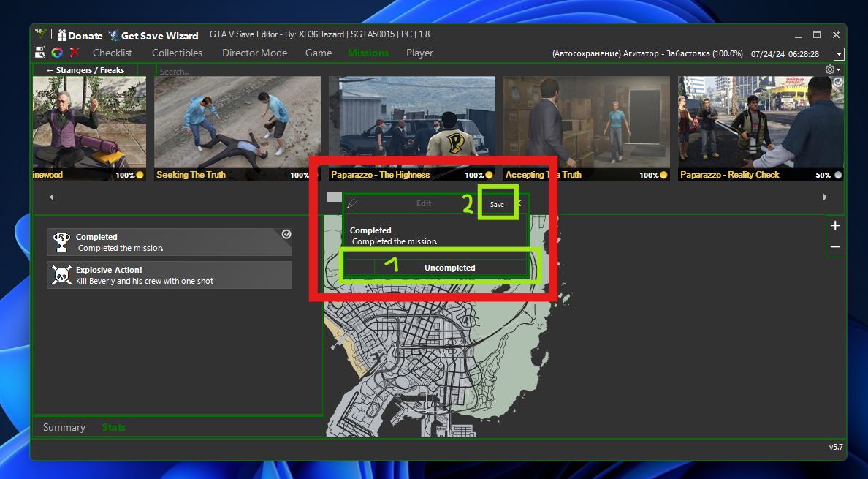The width and height of the screenshot is (868, 479).
Task: Zoom in the map with plus button
Action: click(835, 225)
